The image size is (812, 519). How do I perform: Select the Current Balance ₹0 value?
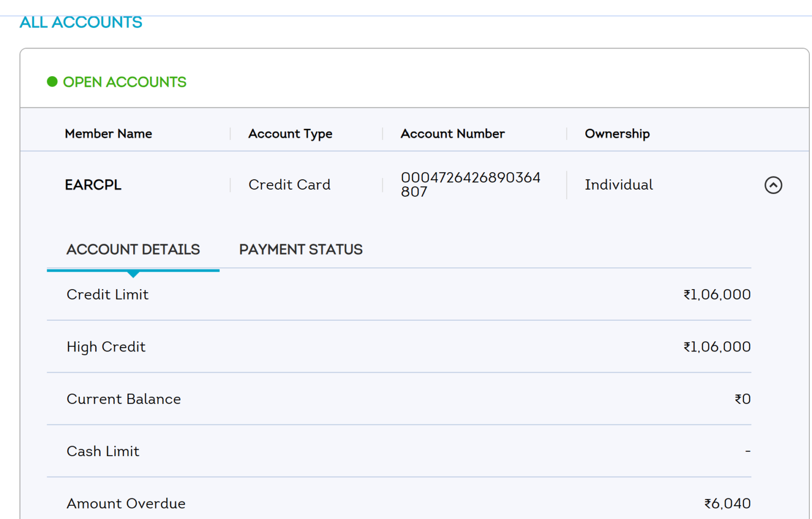tap(743, 399)
